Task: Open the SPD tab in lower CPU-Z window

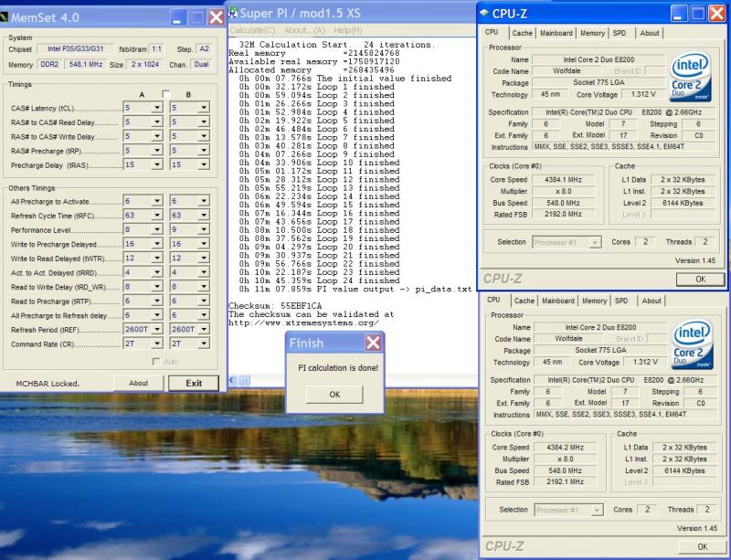Action: coord(621,301)
